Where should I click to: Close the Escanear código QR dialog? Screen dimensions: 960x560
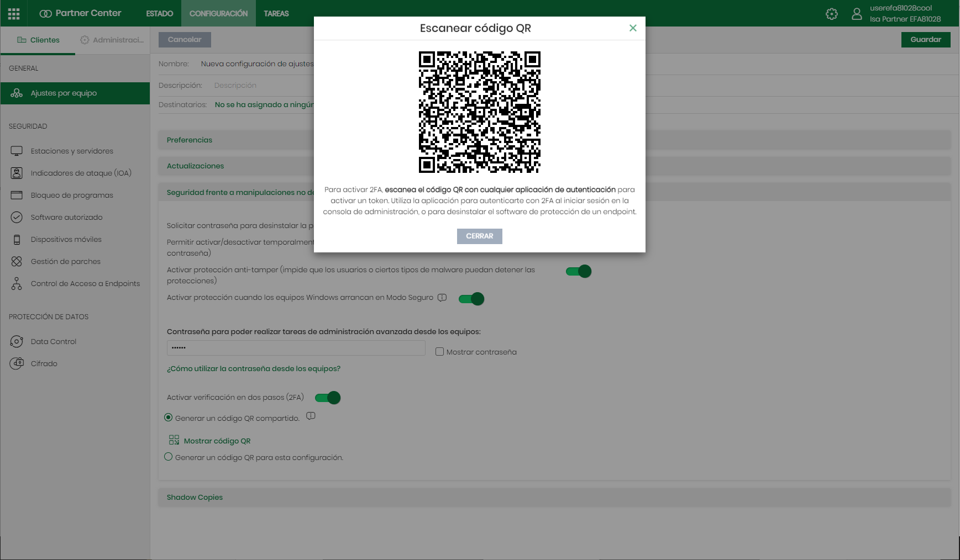[x=633, y=28]
